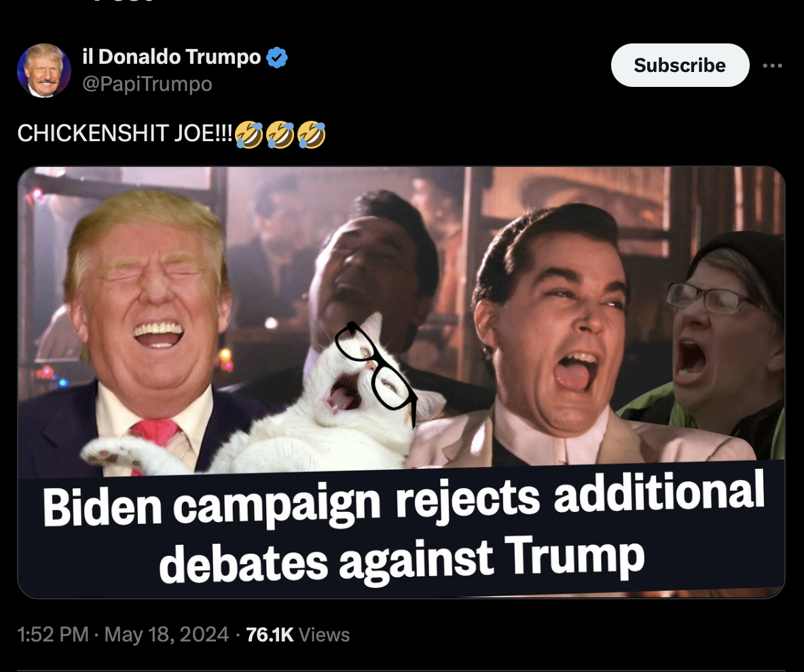The width and height of the screenshot is (804, 672).
Task: Open the il Donaldo Trumpo profile avatar
Action: 44,70
